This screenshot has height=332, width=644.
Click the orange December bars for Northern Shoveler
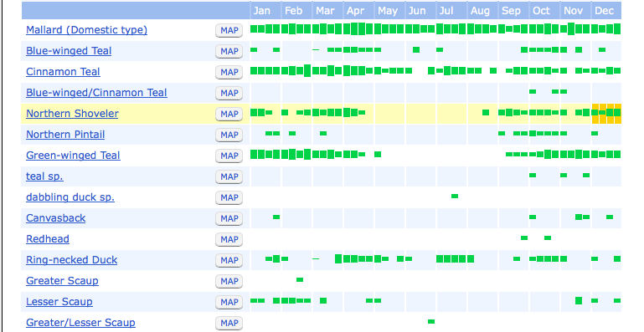tap(606, 114)
